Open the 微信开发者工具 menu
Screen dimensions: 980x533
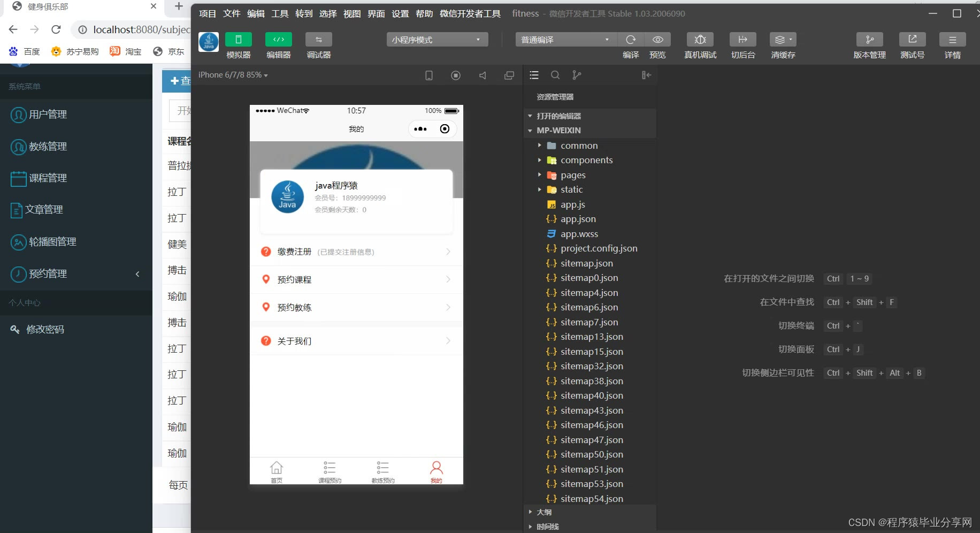click(470, 14)
